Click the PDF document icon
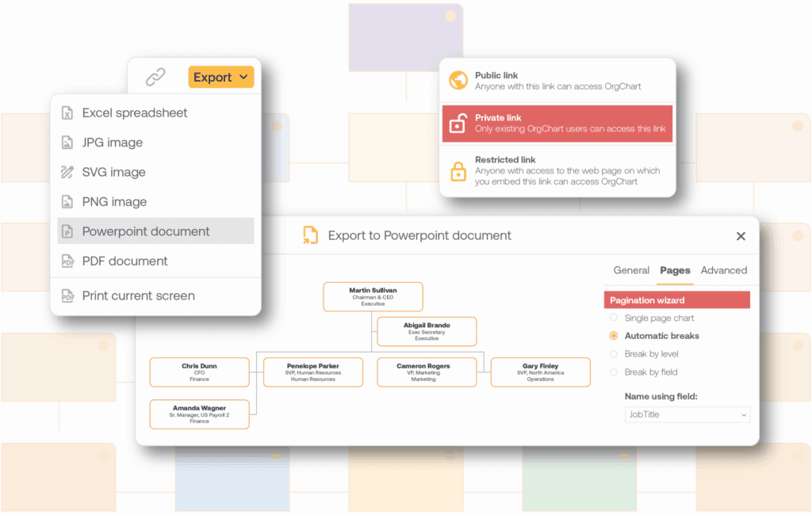Screen dimensions: 812x515 pyautogui.click(x=67, y=261)
